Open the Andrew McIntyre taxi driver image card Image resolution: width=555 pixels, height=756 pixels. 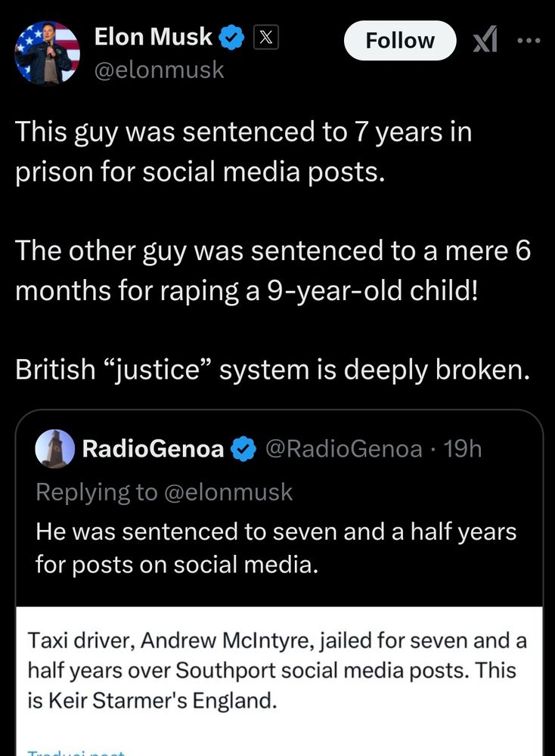279,681
